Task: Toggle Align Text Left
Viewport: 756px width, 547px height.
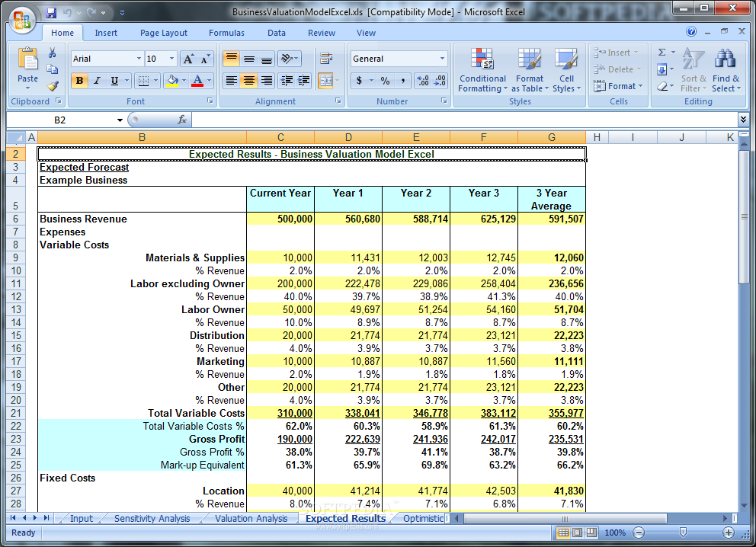Action: pyautogui.click(x=232, y=81)
